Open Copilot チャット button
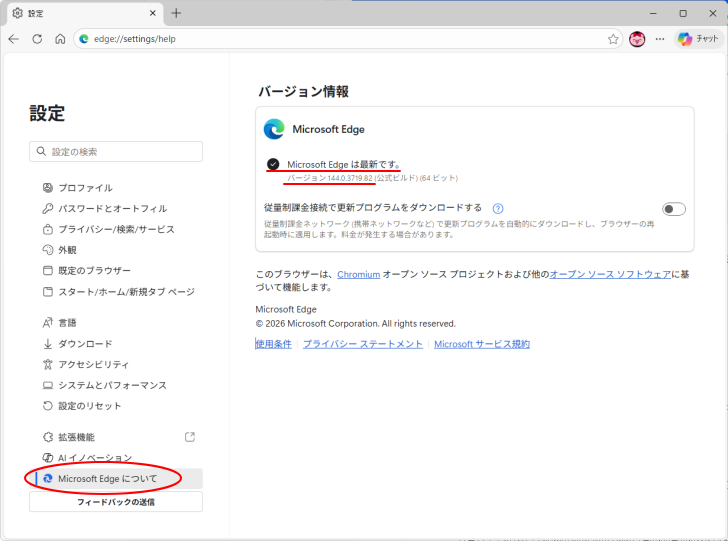 698,39
